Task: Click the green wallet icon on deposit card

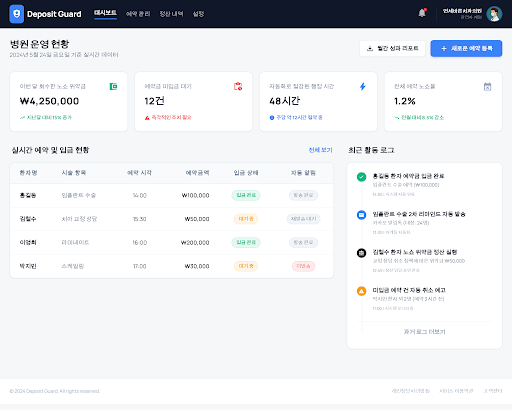Action: pos(113,87)
